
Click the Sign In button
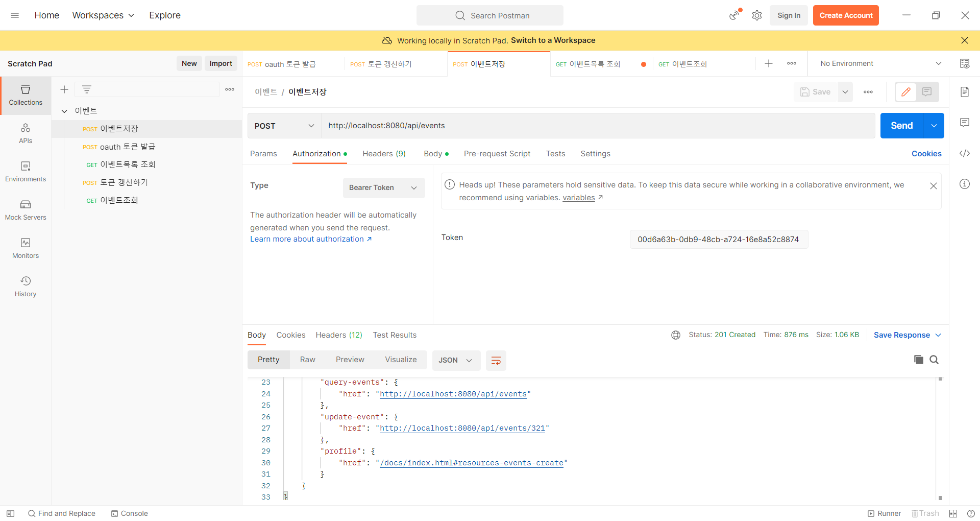tap(789, 15)
